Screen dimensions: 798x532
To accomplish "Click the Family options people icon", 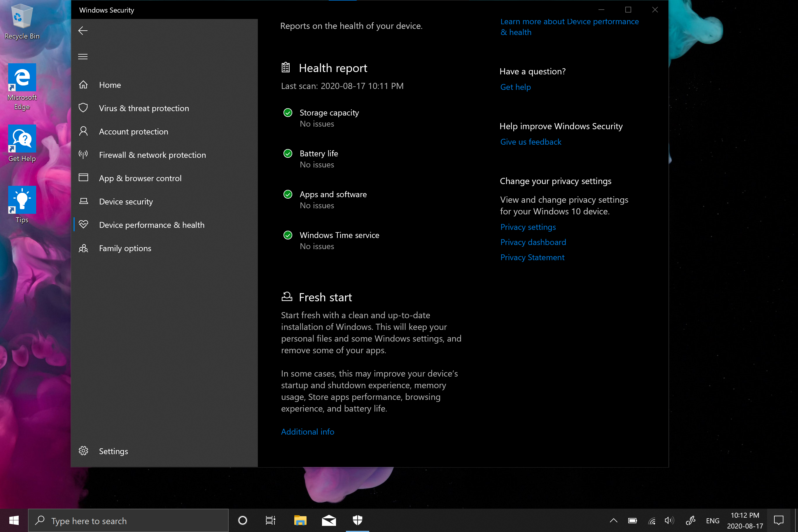I will point(83,249).
